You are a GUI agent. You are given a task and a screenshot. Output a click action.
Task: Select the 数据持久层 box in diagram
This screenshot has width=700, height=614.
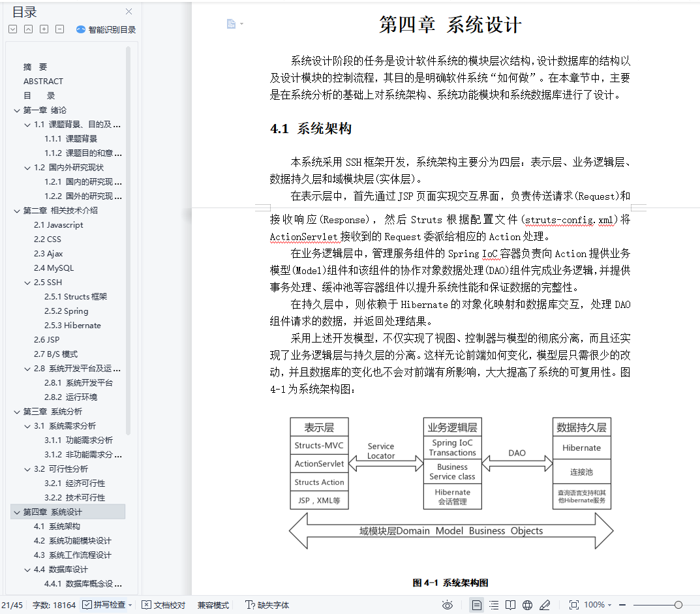tap(581, 427)
